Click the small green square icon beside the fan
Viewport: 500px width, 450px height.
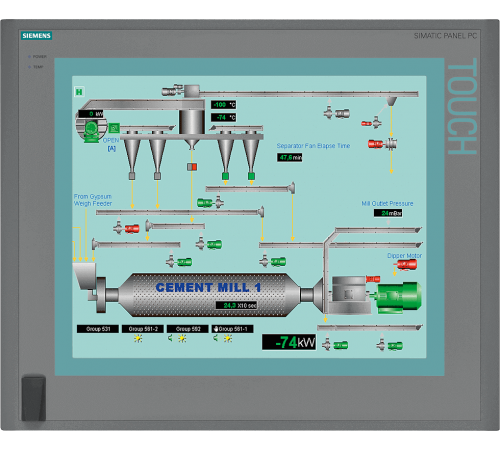pyautogui.click(x=114, y=128)
